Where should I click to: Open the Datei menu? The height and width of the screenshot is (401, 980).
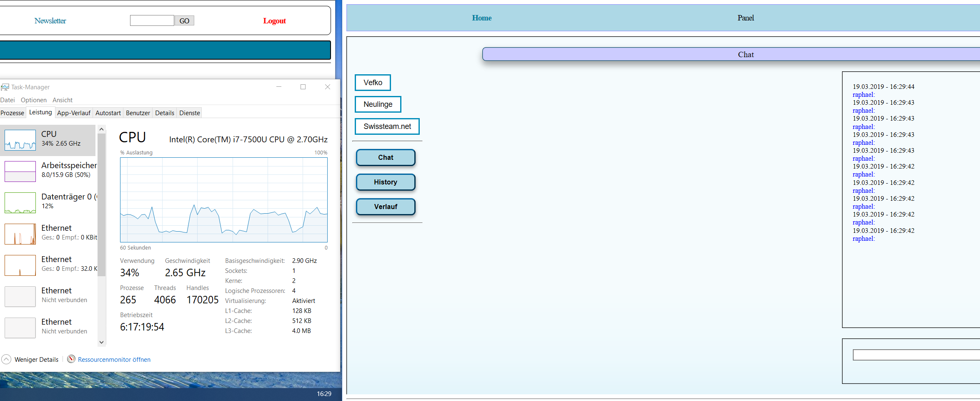click(x=8, y=100)
